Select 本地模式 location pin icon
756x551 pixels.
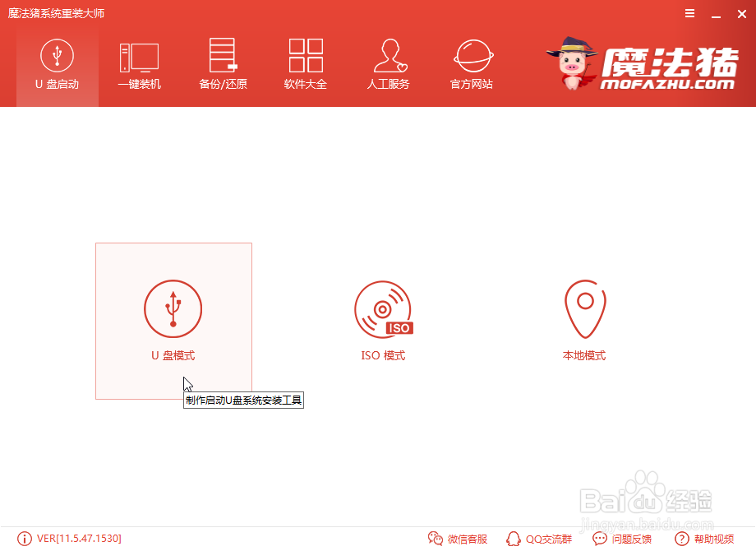[x=585, y=308]
